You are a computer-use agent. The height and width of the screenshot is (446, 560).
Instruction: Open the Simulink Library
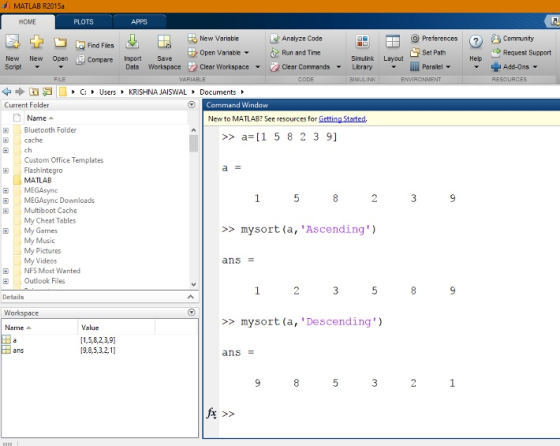tap(362, 52)
